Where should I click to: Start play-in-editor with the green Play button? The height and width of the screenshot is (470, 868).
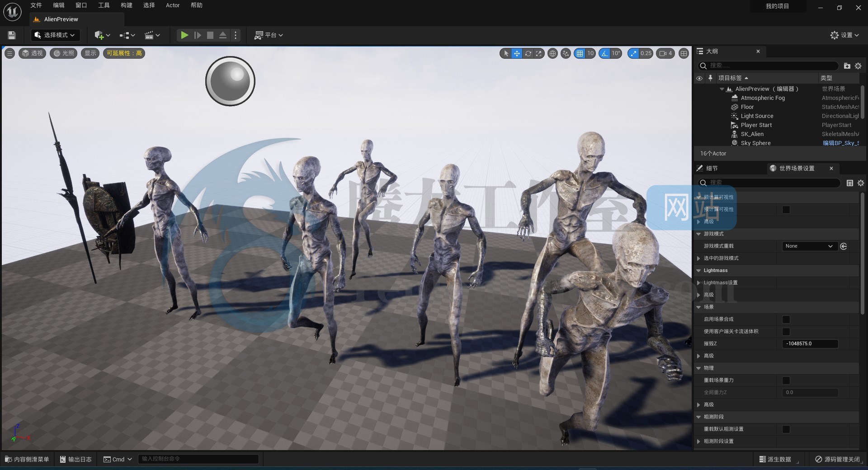pyautogui.click(x=184, y=35)
